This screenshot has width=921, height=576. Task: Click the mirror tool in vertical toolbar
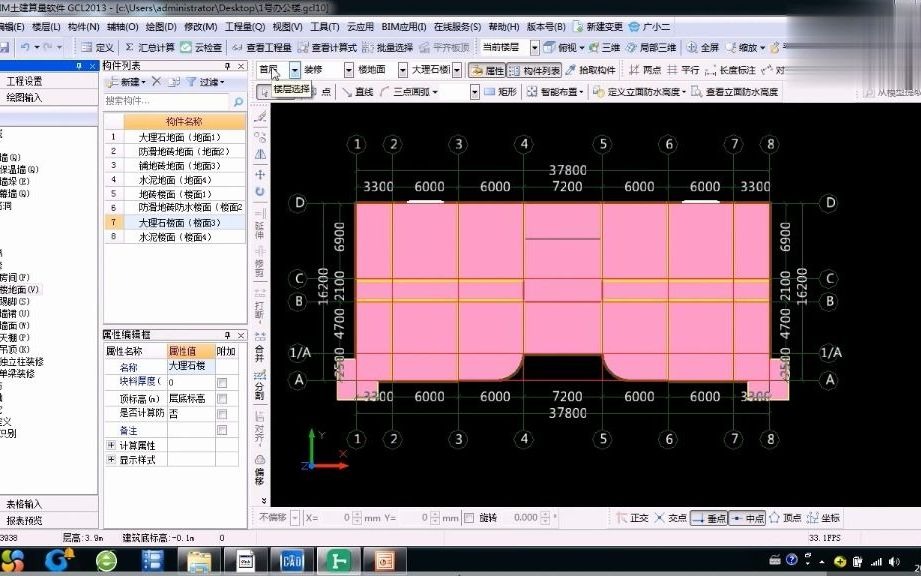pyautogui.click(x=260, y=154)
